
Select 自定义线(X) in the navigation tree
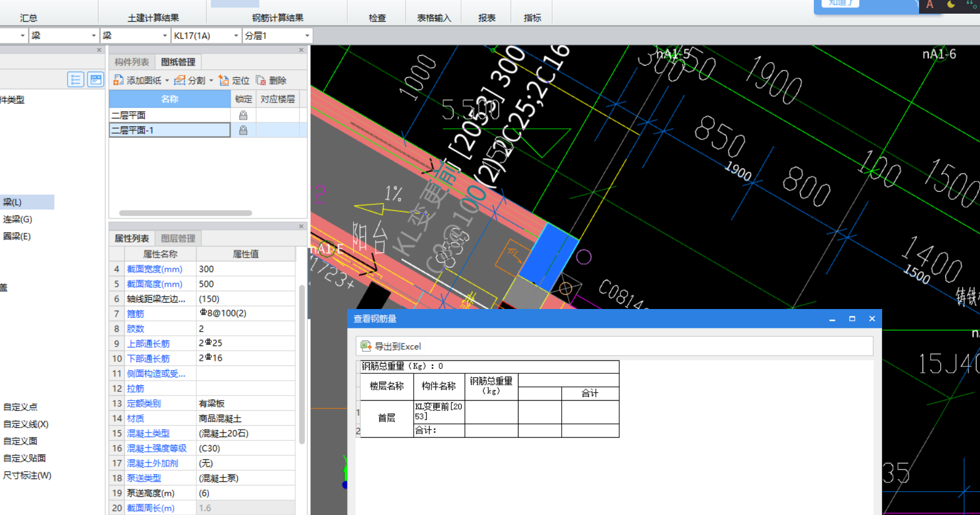click(26, 424)
